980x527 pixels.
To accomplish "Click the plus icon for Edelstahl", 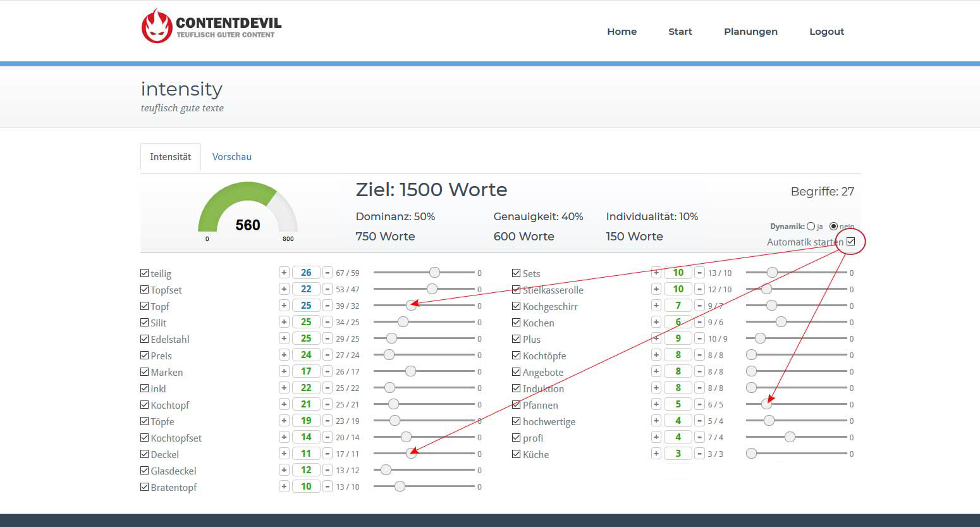I will [x=284, y=338].
